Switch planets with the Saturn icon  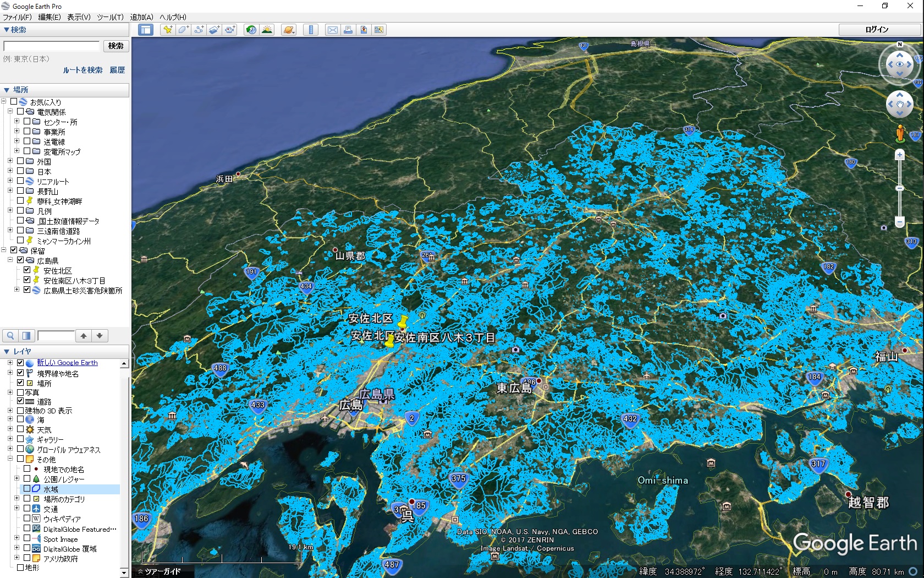tap(289, 30)
